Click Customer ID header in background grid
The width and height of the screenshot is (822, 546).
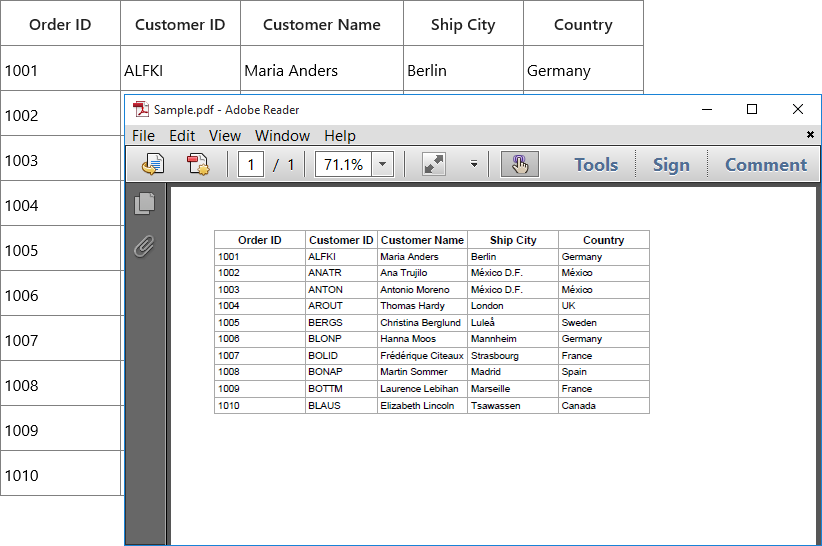(x=180, y=24)
